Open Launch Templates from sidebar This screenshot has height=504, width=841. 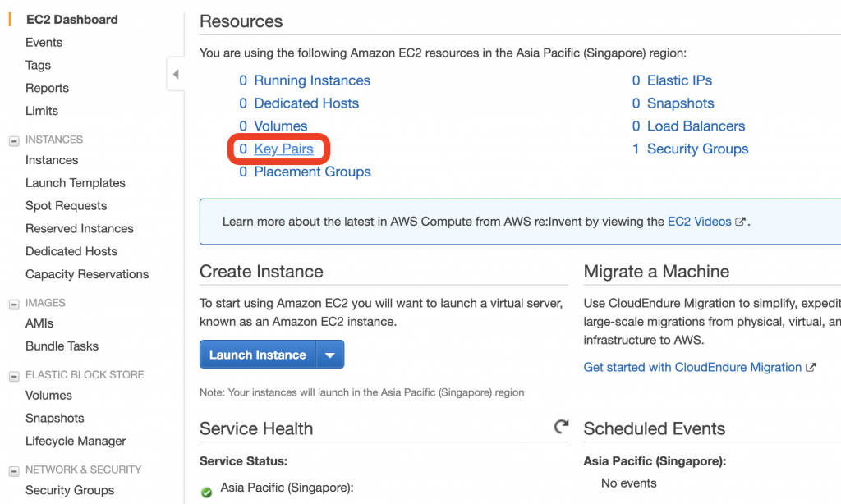tap(76, 183)
